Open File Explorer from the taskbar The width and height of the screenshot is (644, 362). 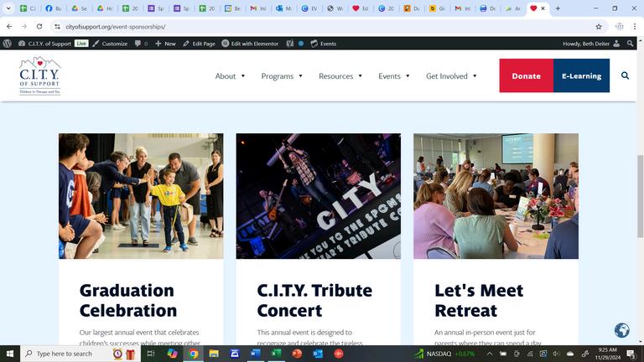click(x=214, y=354)
